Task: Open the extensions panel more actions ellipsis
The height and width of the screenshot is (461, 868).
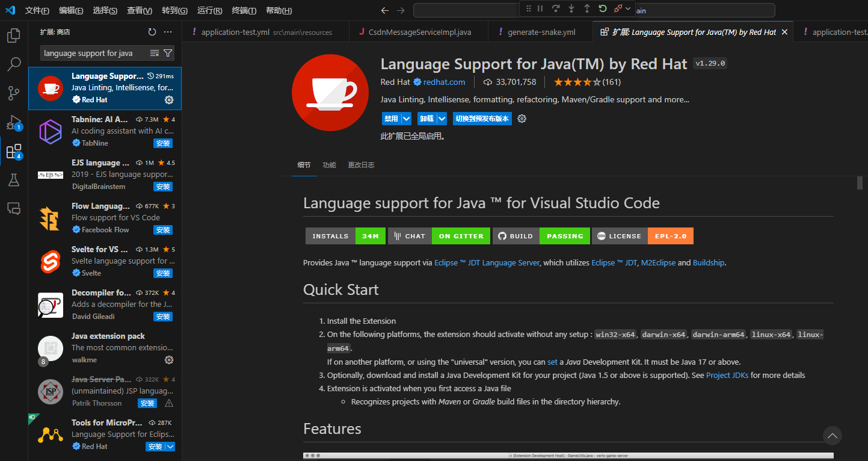Action: [x=168, y=32]
